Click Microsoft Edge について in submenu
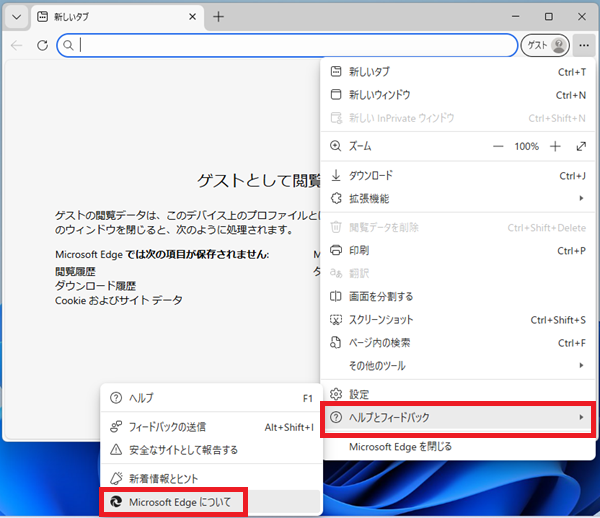 click(186, 501)
